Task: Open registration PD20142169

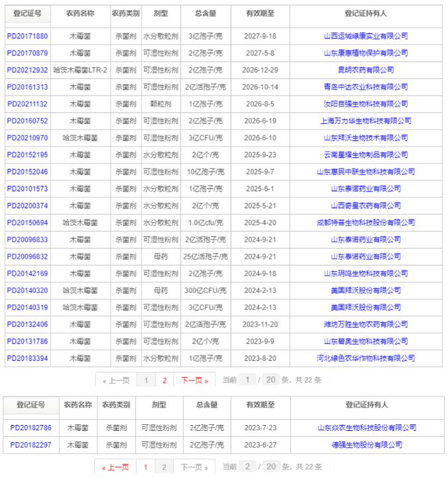Action: (x=27, y=273)
